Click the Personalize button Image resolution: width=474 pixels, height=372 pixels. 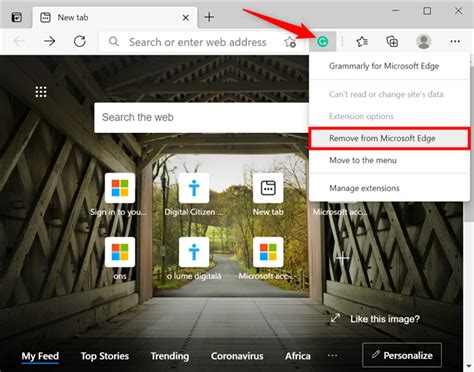coord(402,355)
